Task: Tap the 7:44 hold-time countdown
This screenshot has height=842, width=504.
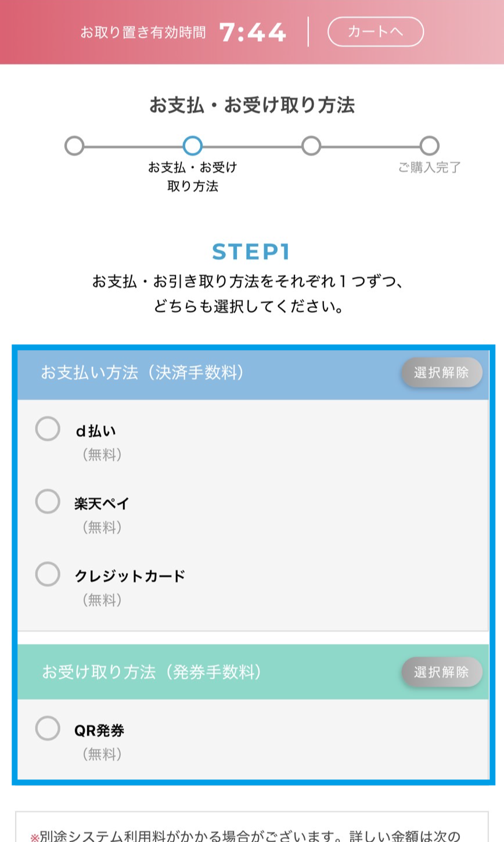Action: tap(253, 33)
